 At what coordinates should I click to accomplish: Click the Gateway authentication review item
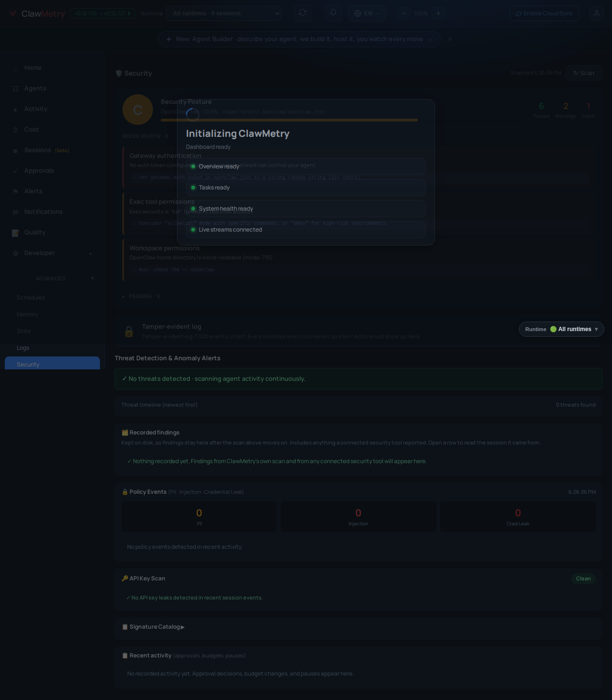click(359, 167)
